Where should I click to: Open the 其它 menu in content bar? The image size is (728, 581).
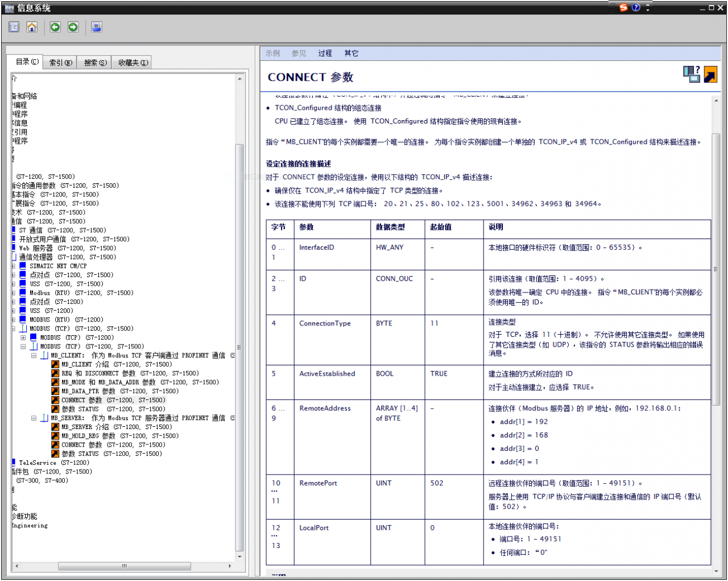pos(351,53)
